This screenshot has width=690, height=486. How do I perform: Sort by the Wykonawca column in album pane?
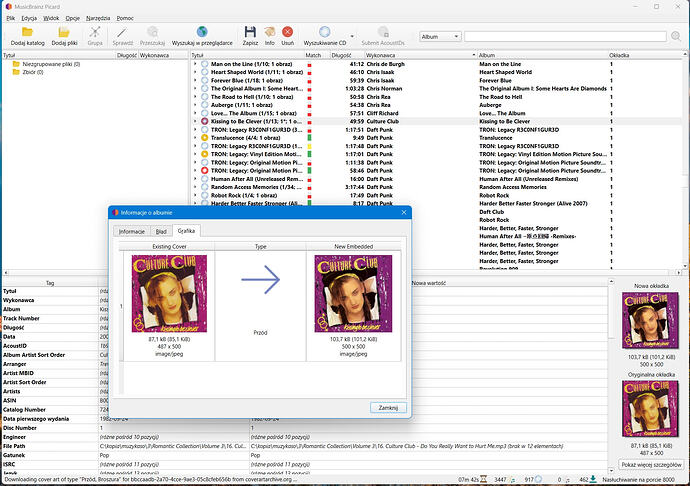pyautogui.click(x=421, y=55)
